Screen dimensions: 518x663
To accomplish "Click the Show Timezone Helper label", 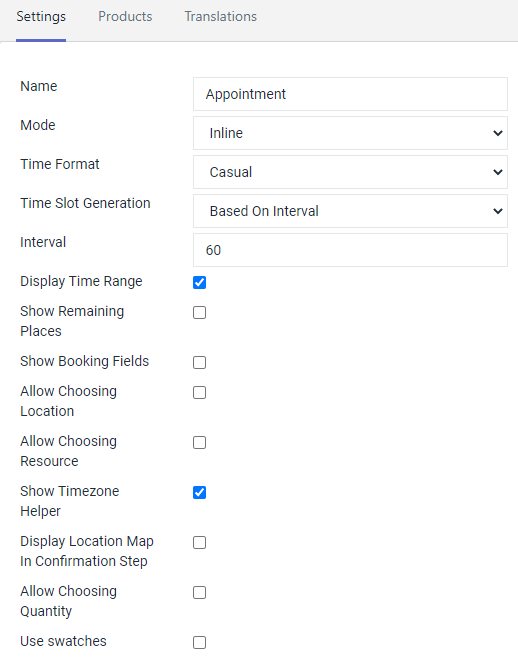I will click(x=70, y=501).
